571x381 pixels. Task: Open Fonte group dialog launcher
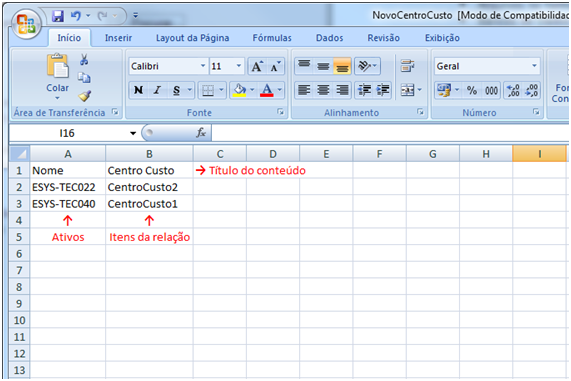[280, 112]
